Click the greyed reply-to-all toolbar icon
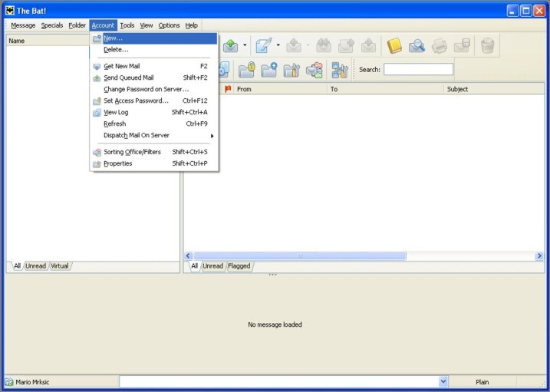550x392 pixels. 324,45
